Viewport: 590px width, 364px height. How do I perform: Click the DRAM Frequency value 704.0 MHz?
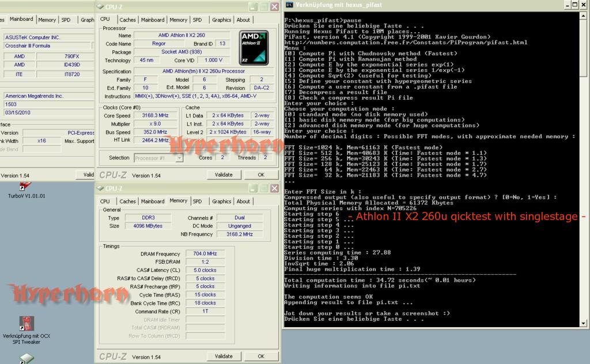coord(205,253)
